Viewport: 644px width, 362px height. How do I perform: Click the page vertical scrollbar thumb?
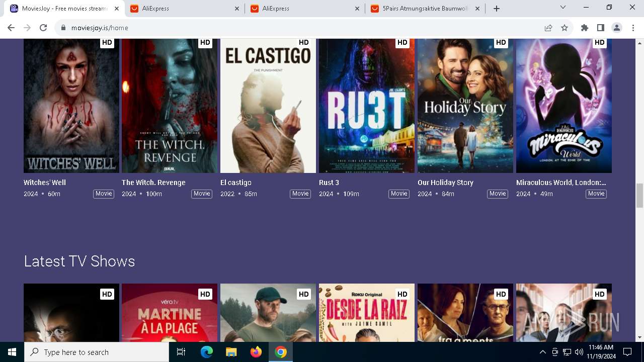tap(639, 196)
